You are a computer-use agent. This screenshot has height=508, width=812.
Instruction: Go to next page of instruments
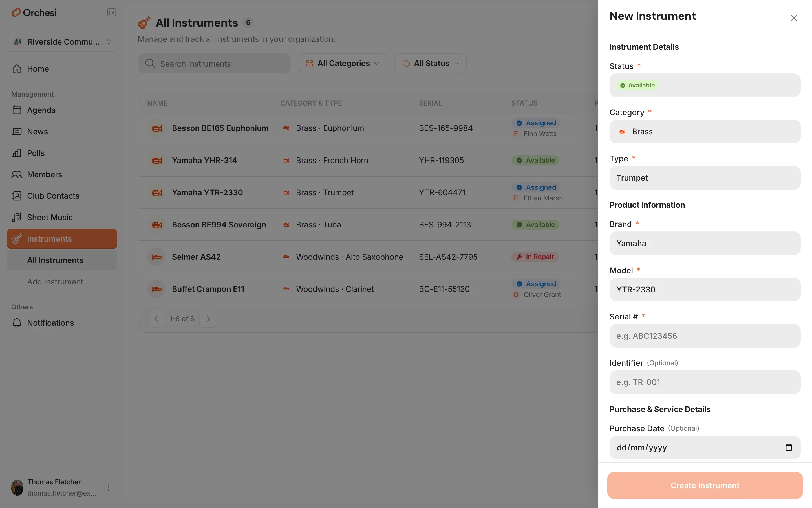click(x=208, y=319)
